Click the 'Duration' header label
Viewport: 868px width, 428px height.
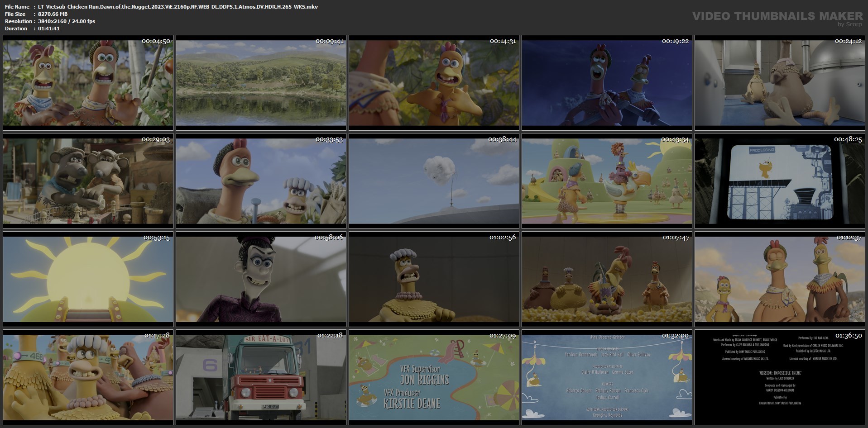[x=16, y=29]
